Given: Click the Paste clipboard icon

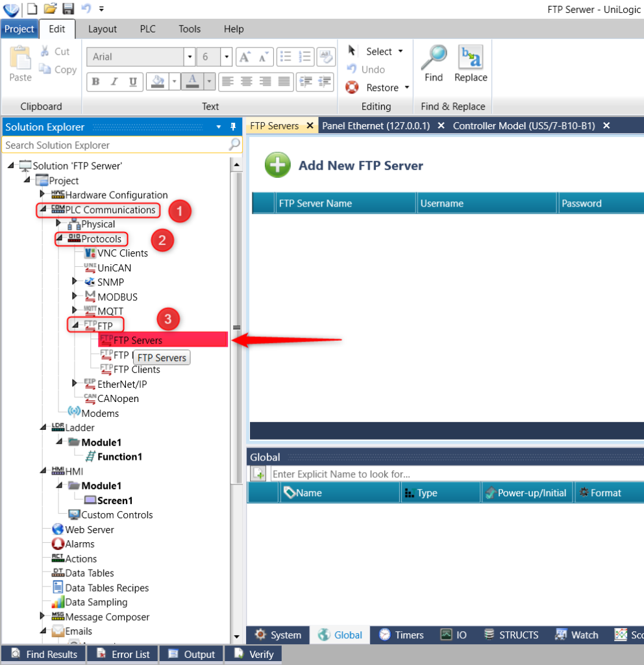Looking at the screenshot, I should pos(20,64).
